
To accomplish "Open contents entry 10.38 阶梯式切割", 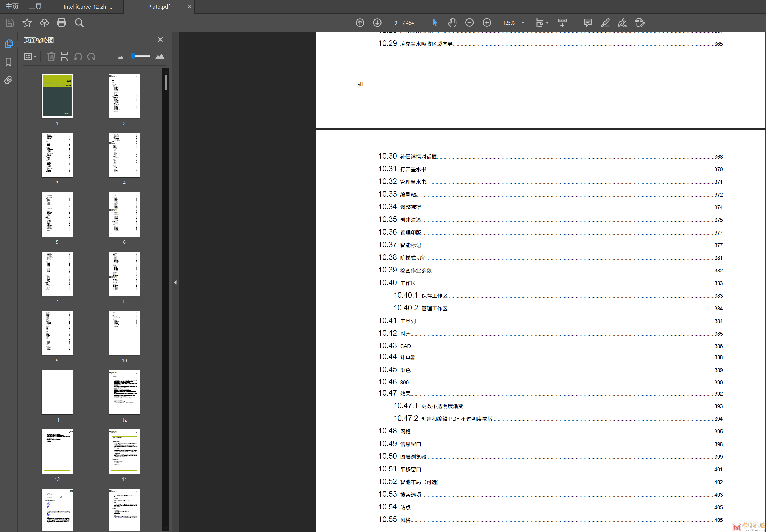I will (x=550, y=258).
